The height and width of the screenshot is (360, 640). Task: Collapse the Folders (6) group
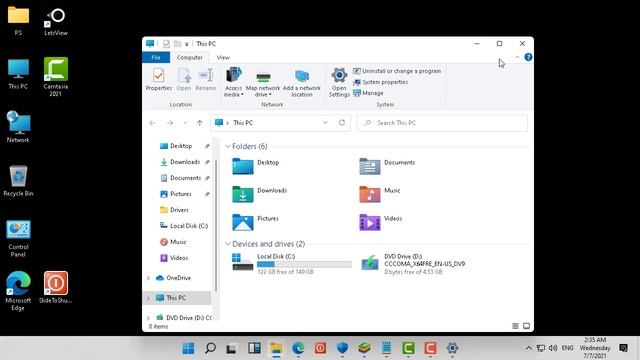(227, 146)
